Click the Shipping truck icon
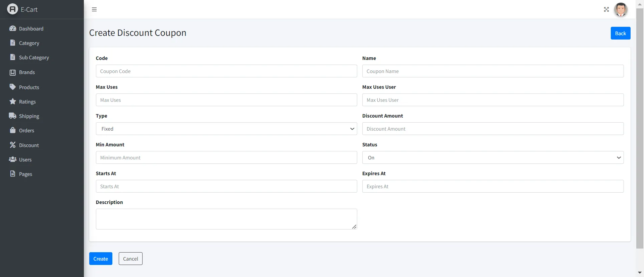This screenshot has height=277, width=644. click(13, 116)
